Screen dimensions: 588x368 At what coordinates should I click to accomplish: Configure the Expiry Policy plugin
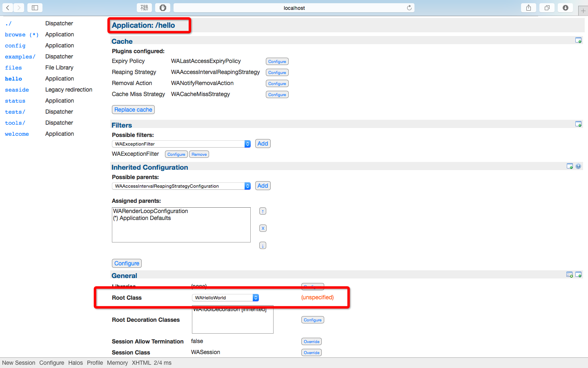point(277,61)
